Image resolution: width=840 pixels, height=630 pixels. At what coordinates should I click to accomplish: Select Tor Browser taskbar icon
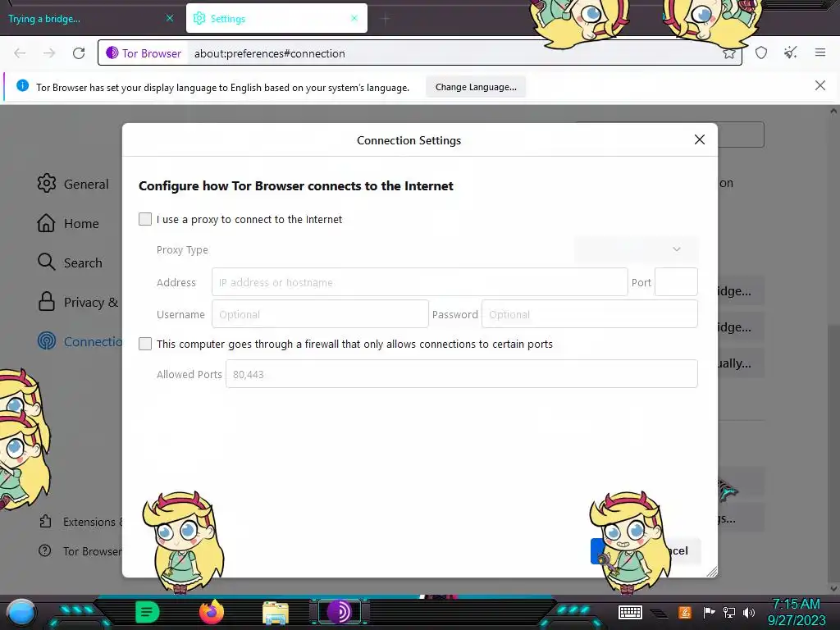[x=340, y=612]
